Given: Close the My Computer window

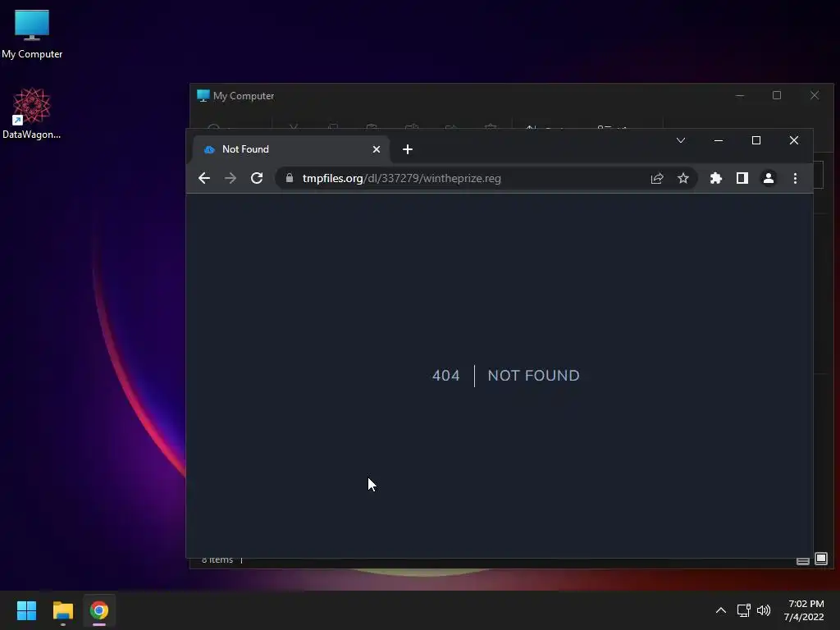Looking at the screenshot, I should point(815,95).
